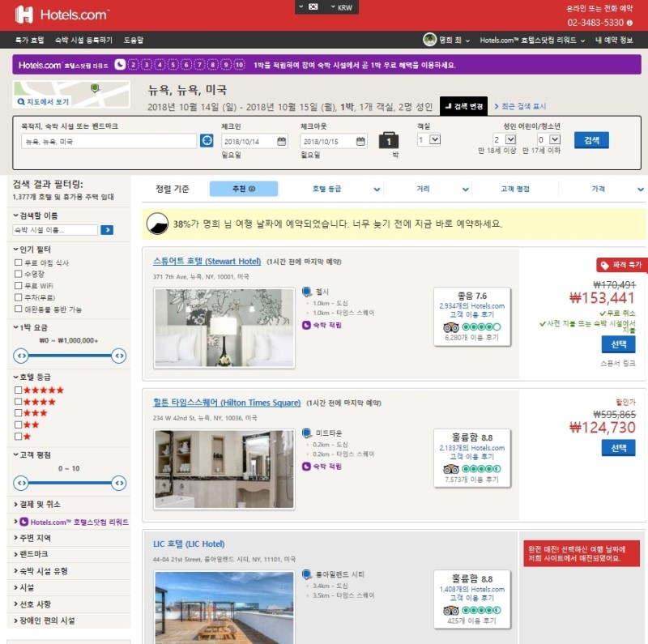Click the Hilton Times Square TripAdvisor owl icon
The height and width of the screenshot is (644, 648).
click(x=451, y=469)
